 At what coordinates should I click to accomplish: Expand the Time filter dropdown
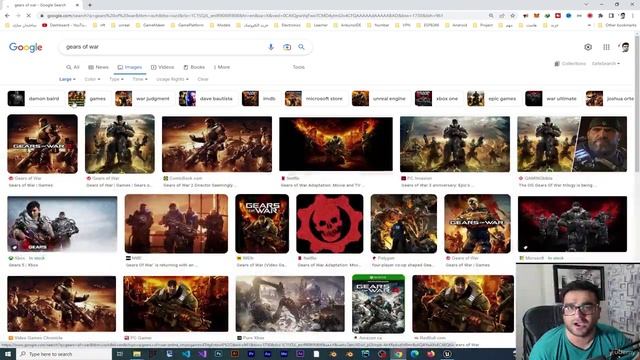tap(140, 79)
